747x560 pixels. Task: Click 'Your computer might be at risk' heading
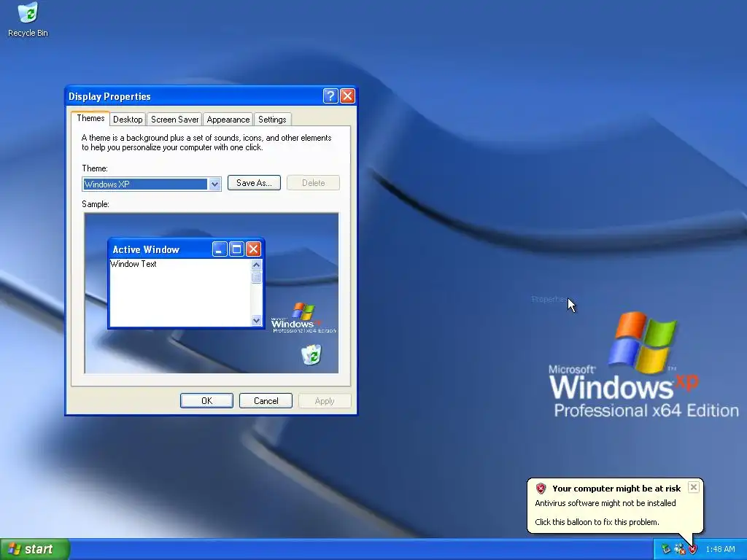pos(616,489)
